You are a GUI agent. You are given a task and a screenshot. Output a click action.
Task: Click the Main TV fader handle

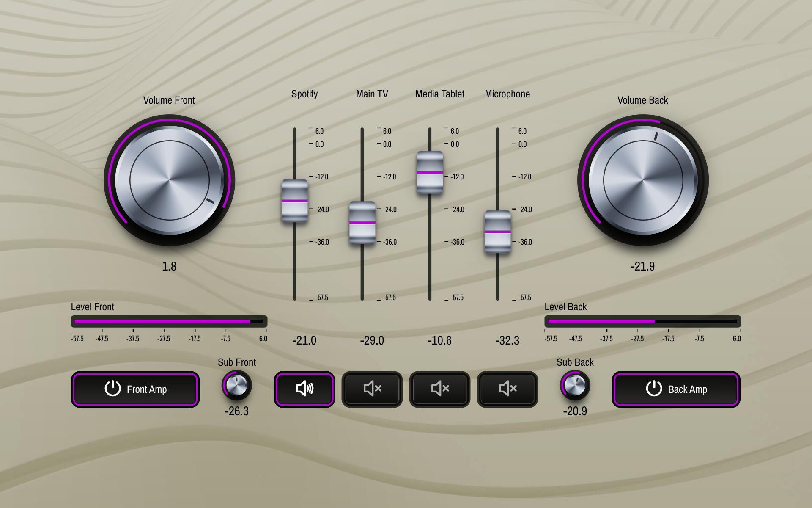point(362,223)
